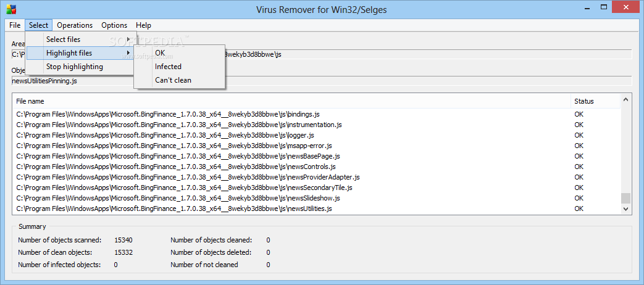Select the newsProviderAdapter.js file row
The height and width of the screenshot is (285, 644).
coord(316,177)
